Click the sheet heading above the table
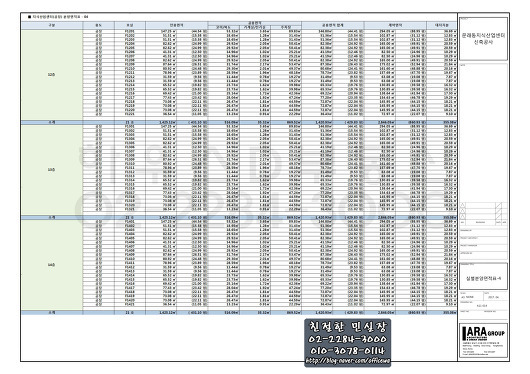This screenshot has height=374, width=530. click(x=58, y=16)
